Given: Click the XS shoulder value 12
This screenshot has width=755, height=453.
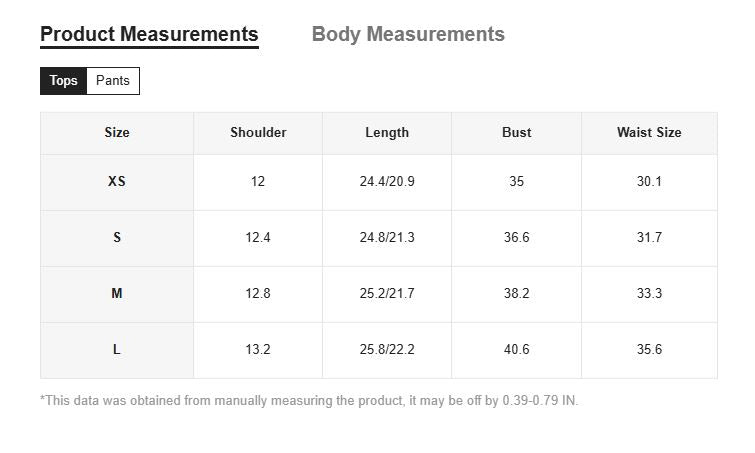Looking at the screenshot, I should click(258, 182).
